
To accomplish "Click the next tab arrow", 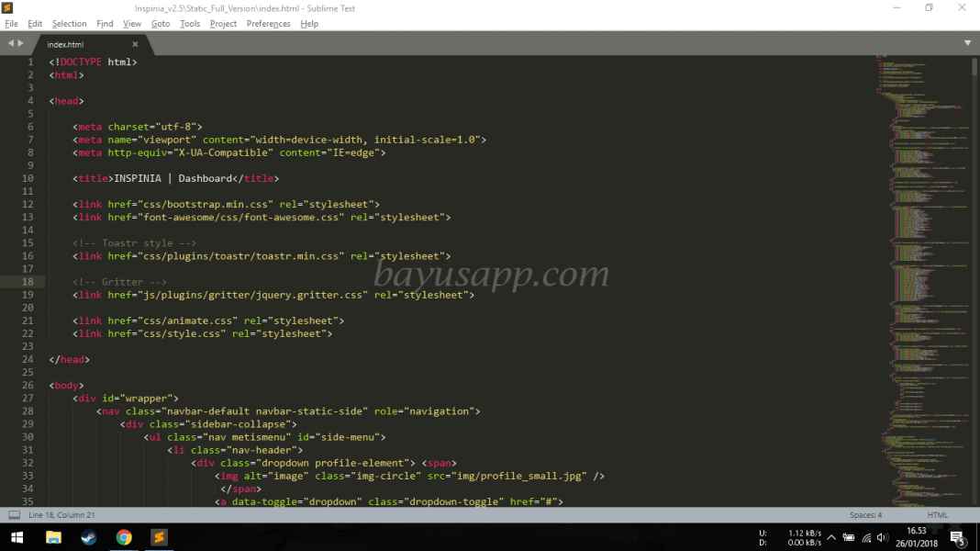I will 21,43.
